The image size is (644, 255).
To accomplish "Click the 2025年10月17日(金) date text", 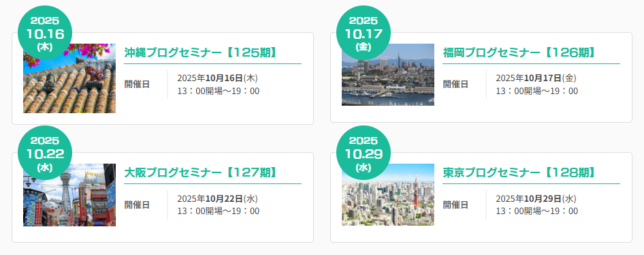I will [536, 78].
